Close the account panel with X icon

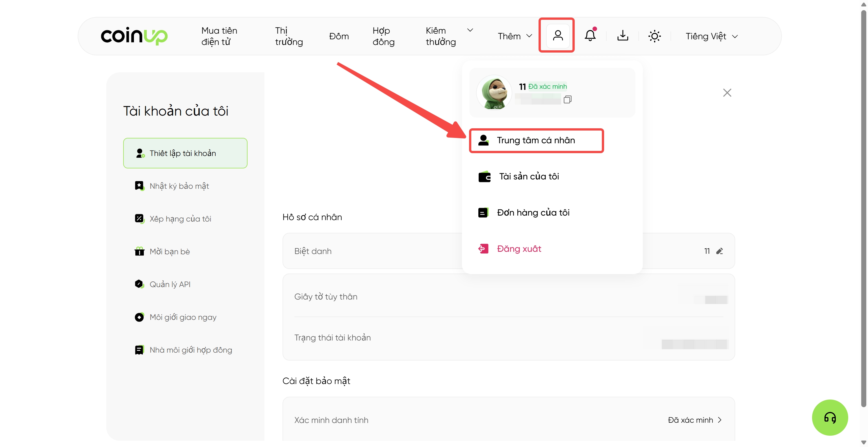pyautogui.click(x=727, y=93)
